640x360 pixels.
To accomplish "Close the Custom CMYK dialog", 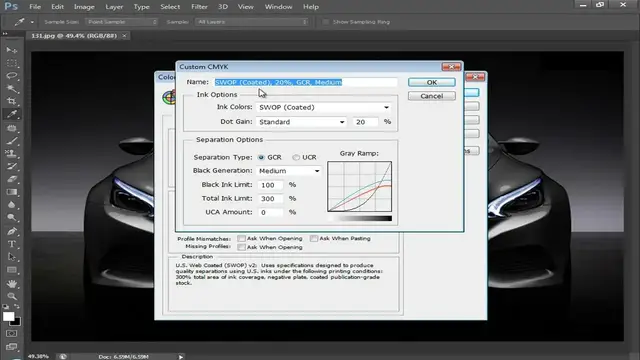I will [x=451, y=67].
